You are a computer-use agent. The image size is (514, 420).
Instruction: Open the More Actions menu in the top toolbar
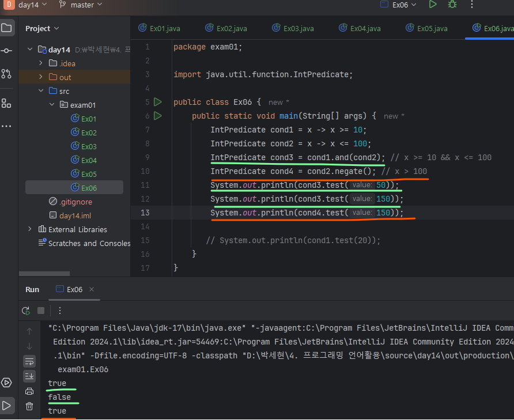tap(472, 5)
